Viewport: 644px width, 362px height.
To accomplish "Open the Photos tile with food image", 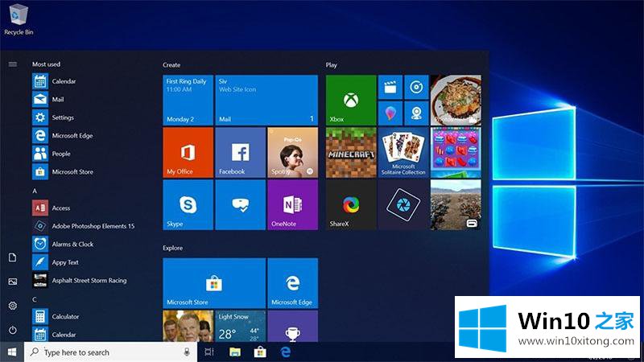I will click(456, 100).
